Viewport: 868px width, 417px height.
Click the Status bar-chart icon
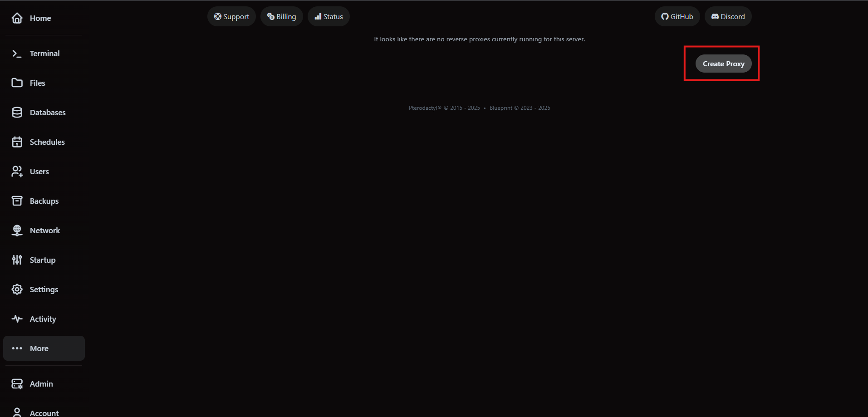(318, 16)
